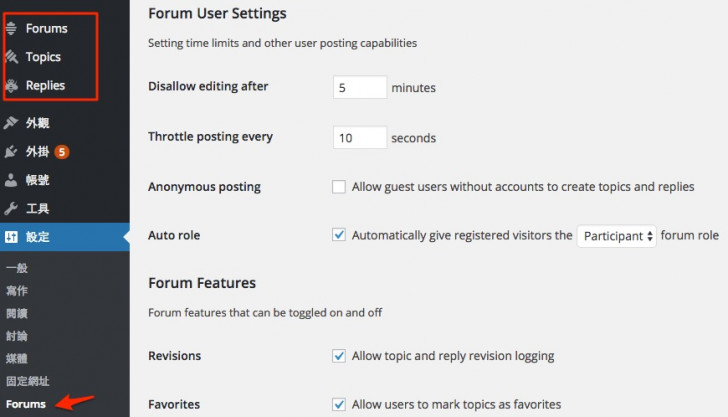Click the orange 5 plugin update badge

62,152
